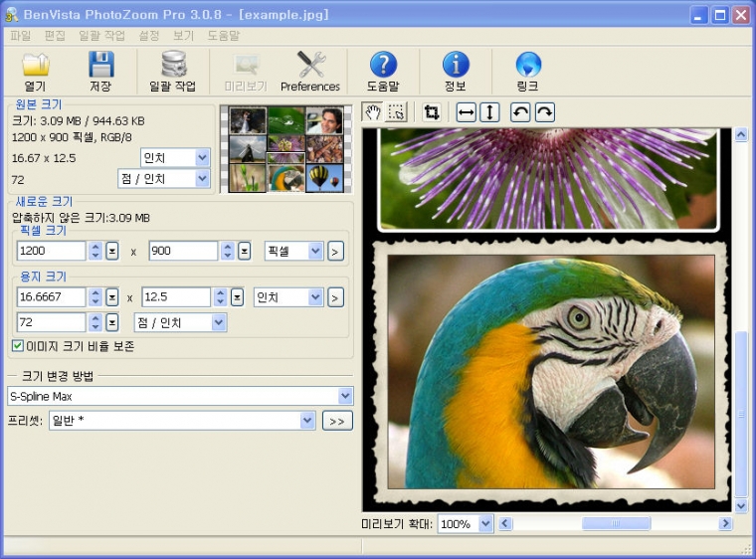Flip the image horizontally
The height and width of the screenshot is (559, 756).
click(466, 112)
